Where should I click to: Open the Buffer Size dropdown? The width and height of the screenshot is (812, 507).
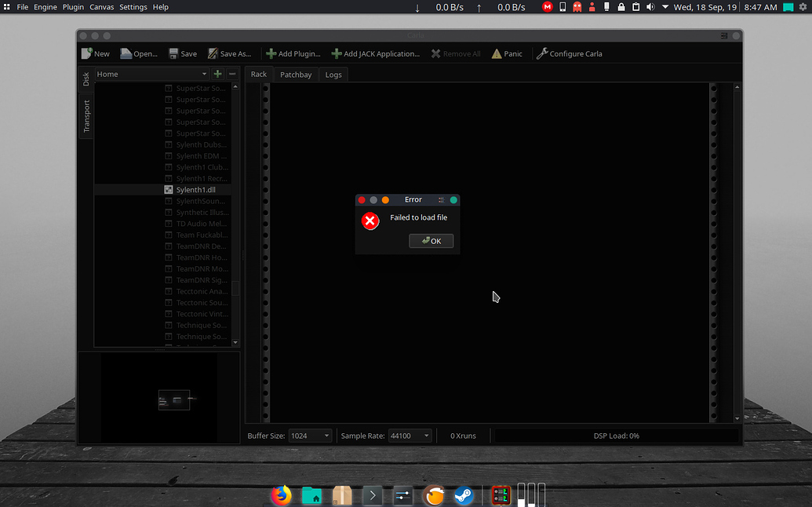point(310,436)
